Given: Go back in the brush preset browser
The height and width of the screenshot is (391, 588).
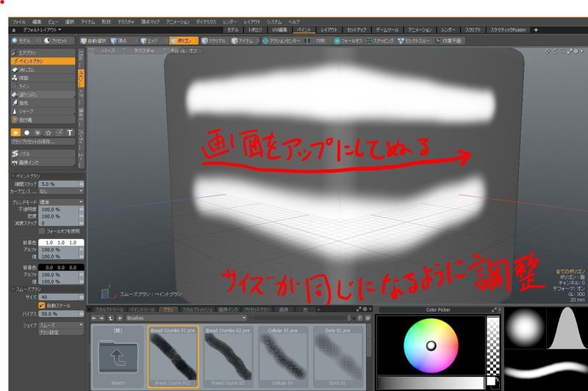Looking at the screenshot, I should [94, 318].
